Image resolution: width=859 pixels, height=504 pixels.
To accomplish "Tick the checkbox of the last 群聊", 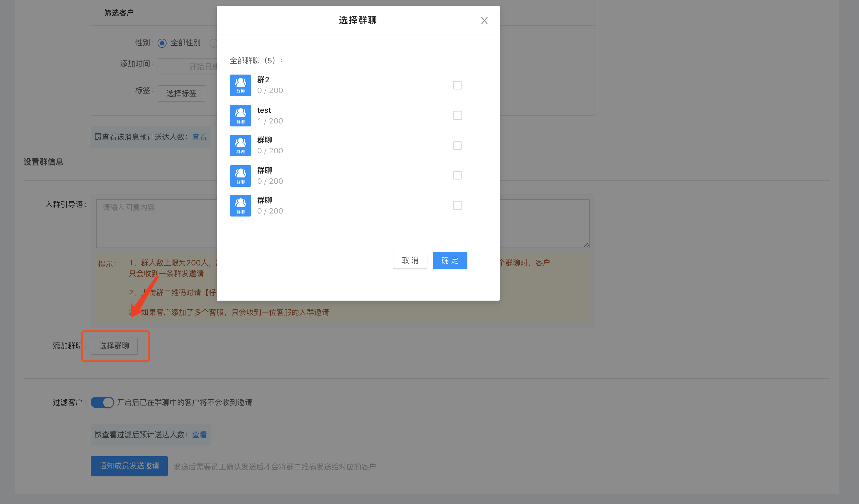I will click(x=457, y=206).
